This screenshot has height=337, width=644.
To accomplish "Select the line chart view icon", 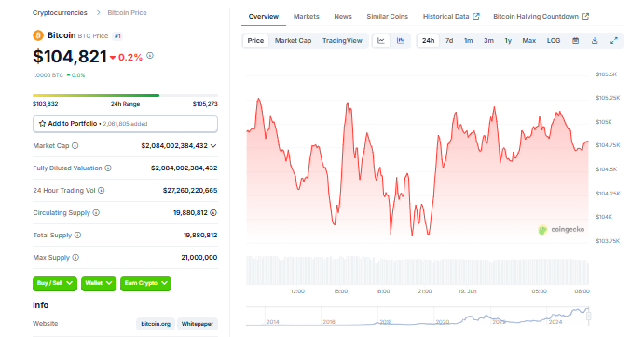I will (x=381, y=41).
